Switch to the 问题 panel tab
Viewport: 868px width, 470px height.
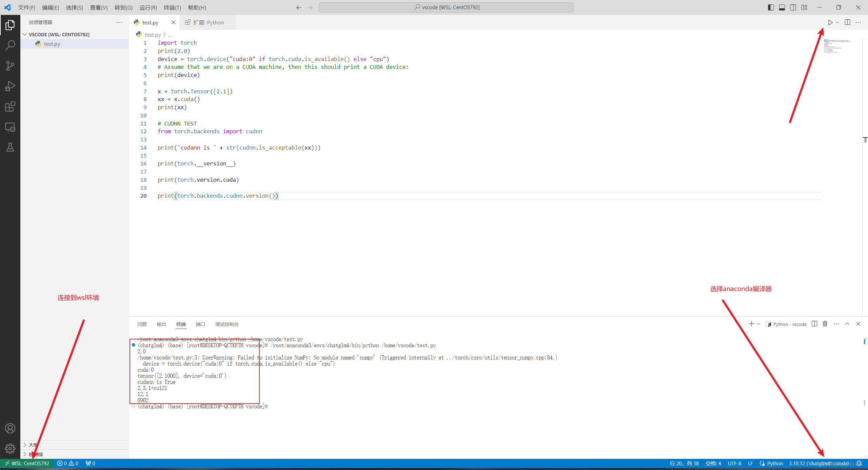(142, 324)
